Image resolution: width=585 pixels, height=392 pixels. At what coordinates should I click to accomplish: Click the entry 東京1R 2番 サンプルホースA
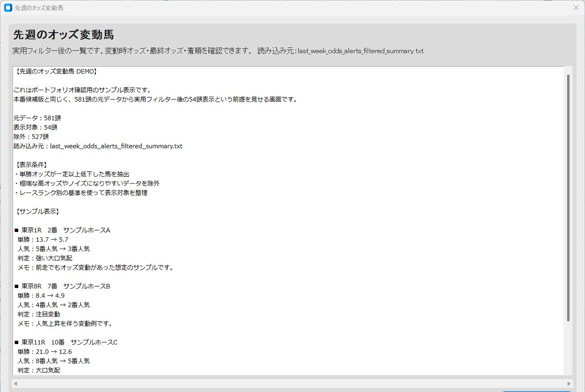pyautogui.click(x=62, y=230)
